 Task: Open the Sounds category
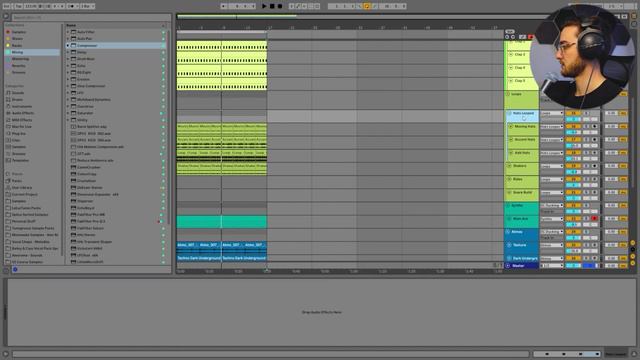[18, 93]
